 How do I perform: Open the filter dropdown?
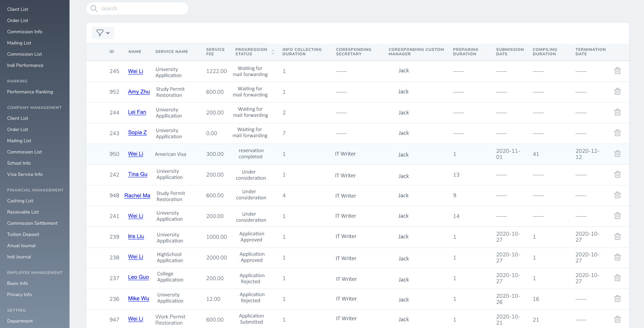pos(103,33)
